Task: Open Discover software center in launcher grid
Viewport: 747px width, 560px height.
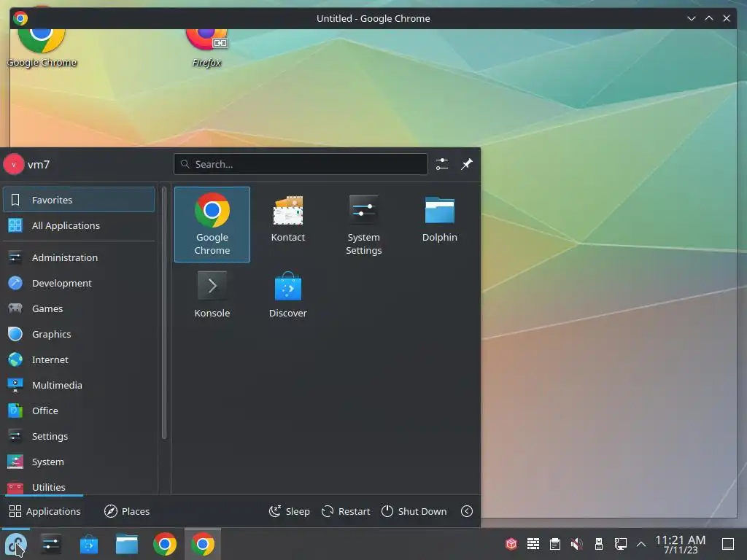Action: pos(287,295)
